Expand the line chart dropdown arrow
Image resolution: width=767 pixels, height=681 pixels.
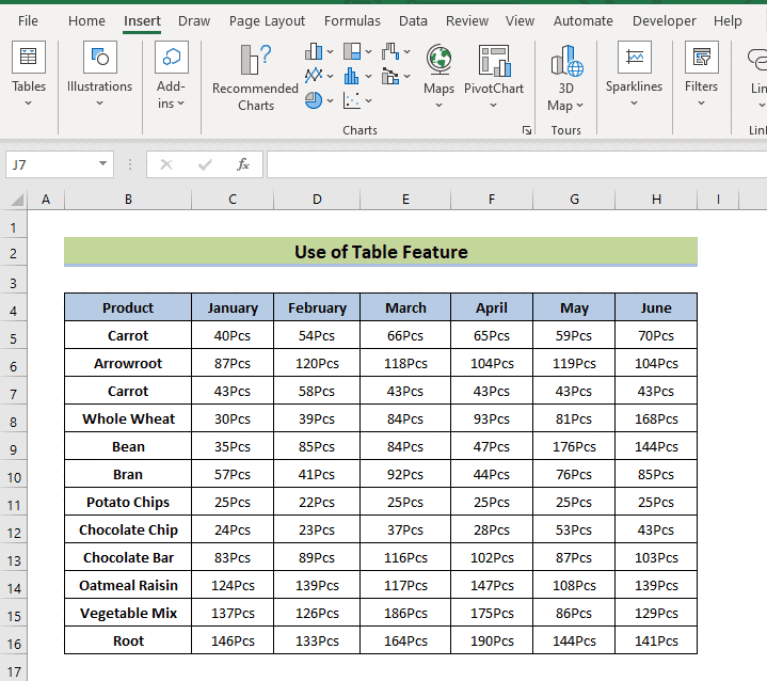click(x=330, y=76)
